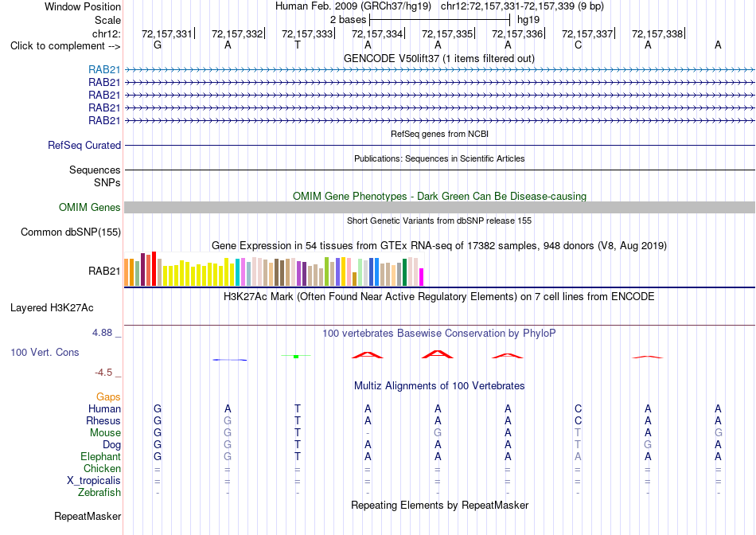Viewport: 756px width, 535px height.
Task: Click the bright red GTEx expression bar
Action: [x=154, y=269]
